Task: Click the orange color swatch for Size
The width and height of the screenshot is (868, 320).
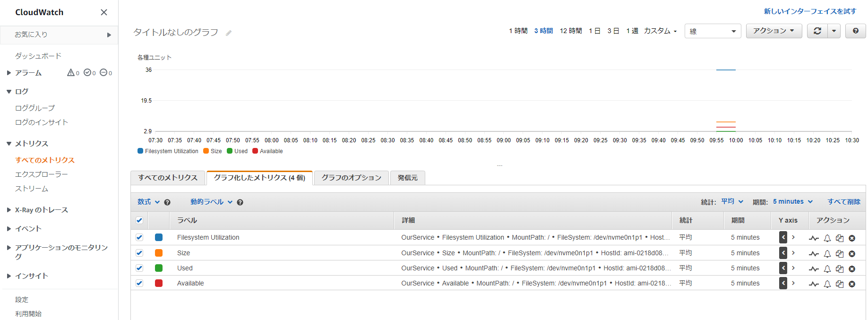Action: (159, 253)
